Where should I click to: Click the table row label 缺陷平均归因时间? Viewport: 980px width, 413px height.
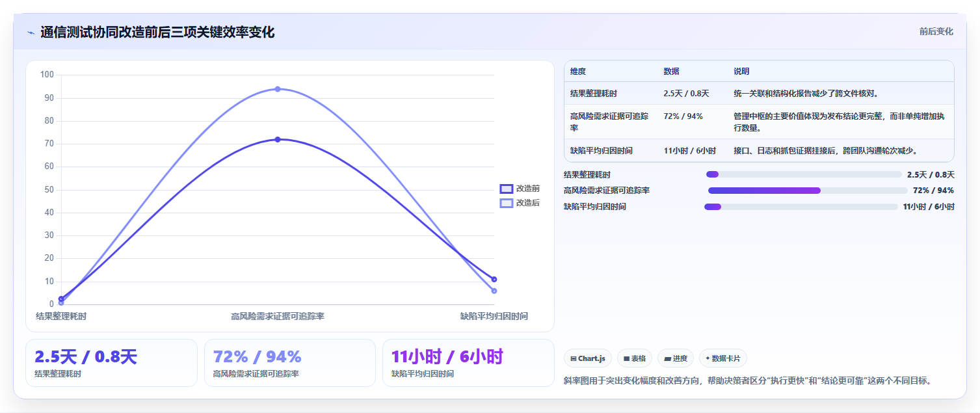[x=602, y=151]
